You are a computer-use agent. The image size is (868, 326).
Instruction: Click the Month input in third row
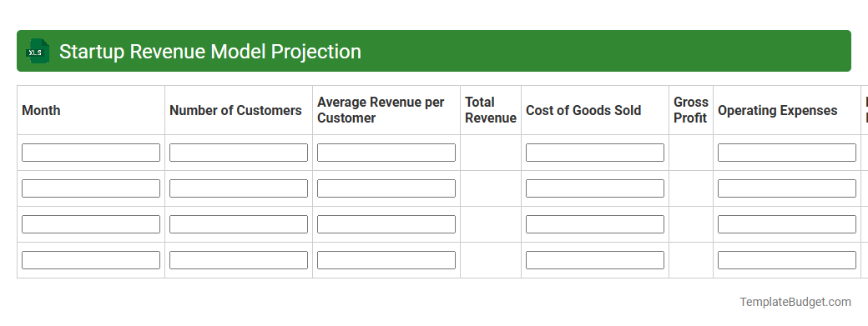[x=91, y=224]
